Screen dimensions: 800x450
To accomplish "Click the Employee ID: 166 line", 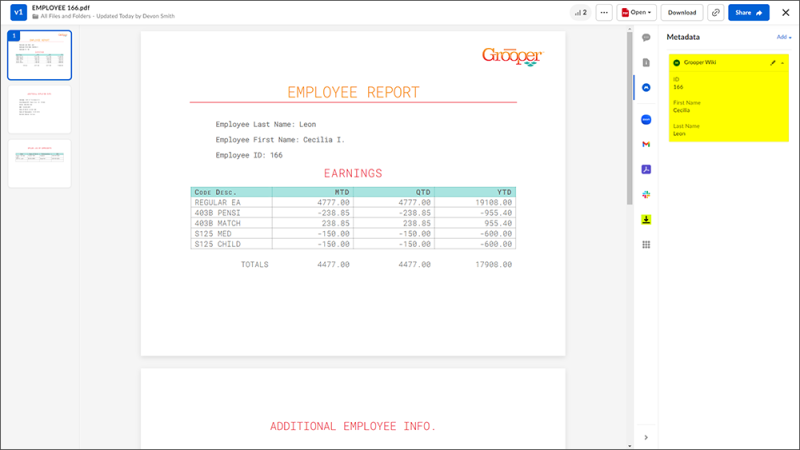I will (x=249, y=155).
